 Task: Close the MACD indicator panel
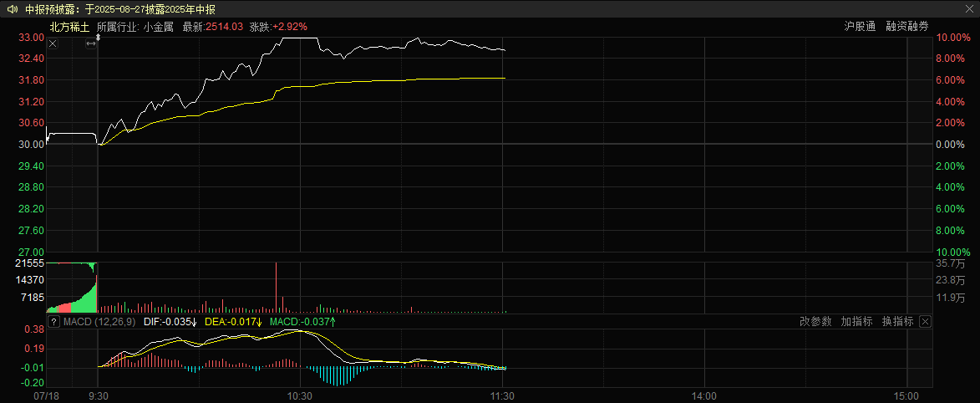[926, 322]
